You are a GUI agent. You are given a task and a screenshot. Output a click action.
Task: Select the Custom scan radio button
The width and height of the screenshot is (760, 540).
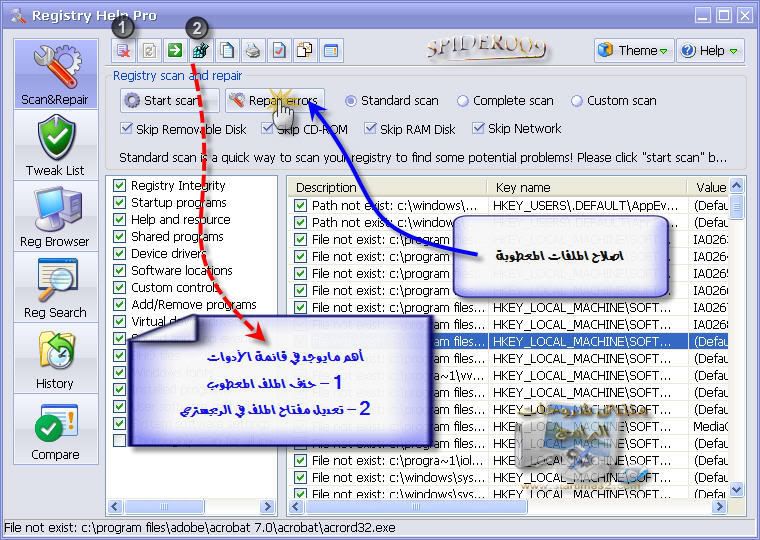click(576, 101)
